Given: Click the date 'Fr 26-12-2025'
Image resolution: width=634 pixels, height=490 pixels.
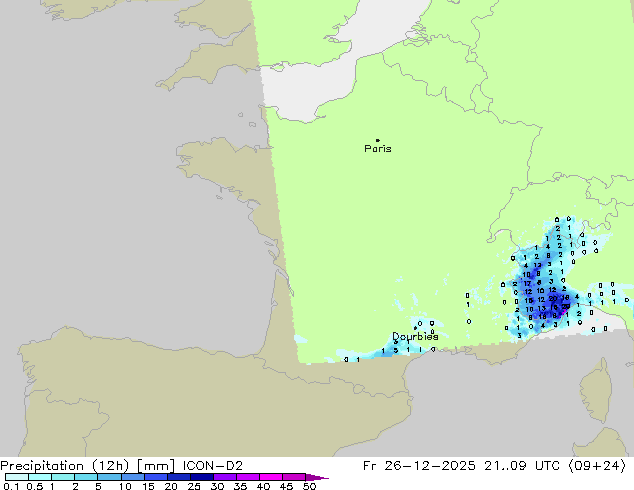Looking at the screenshot, I should click(x=419, y=466).
